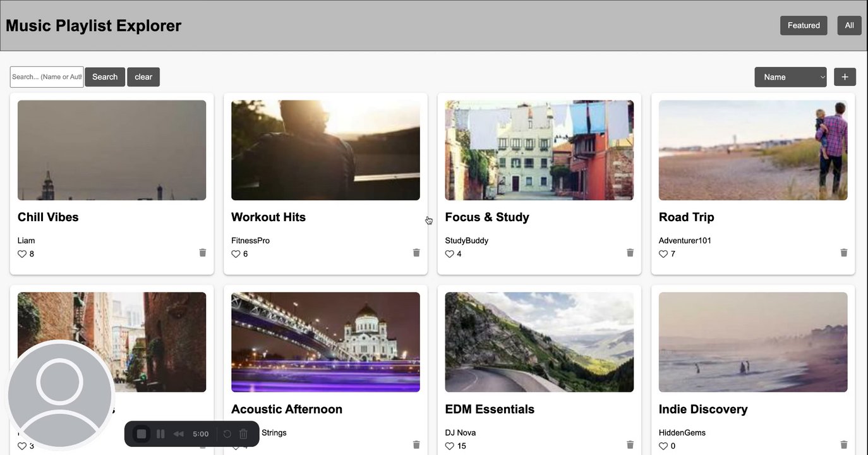Image resolution: width=868 pixels, height=455 pixels.
Task: Click author name DJ Nova
Action: (461, 433)
